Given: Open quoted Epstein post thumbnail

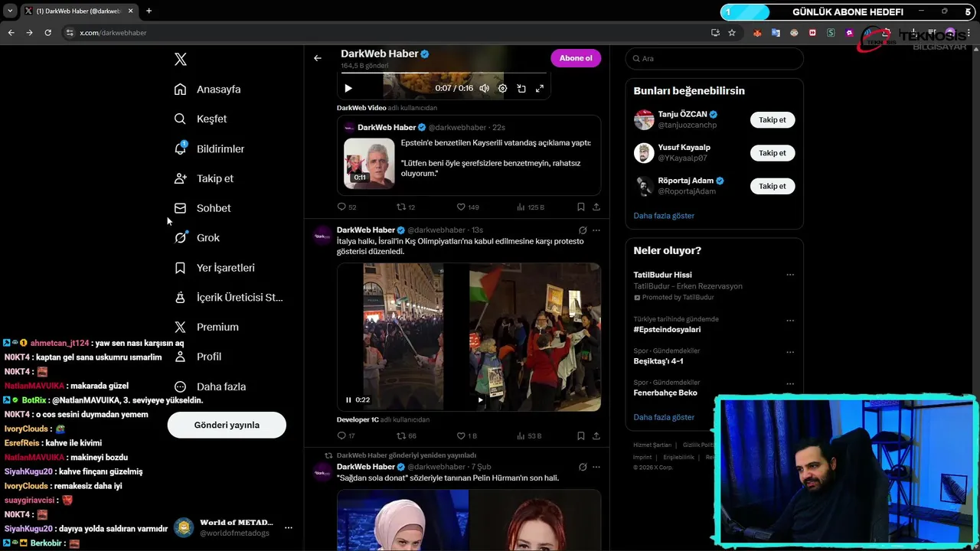Looking at the screenshot, I should click(369, 163).
